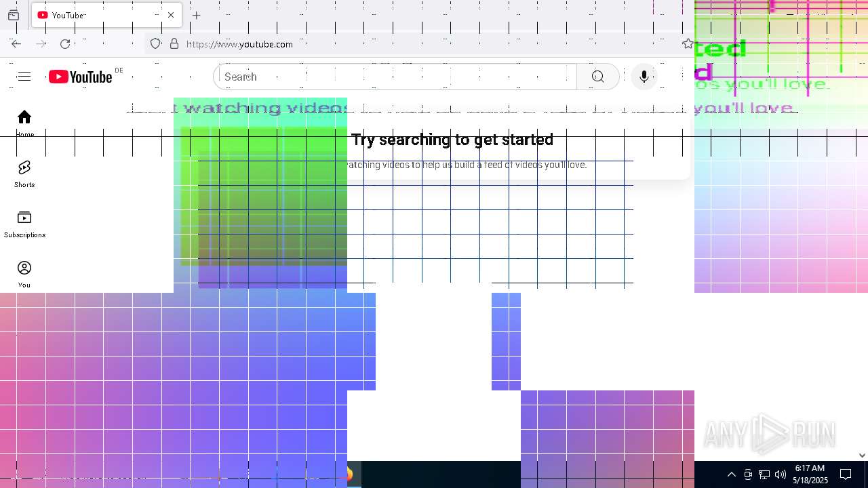The height and width of the screenshot is (488, 868).
Task: Bookmark this page with the star
Action: tap(688, 44)
